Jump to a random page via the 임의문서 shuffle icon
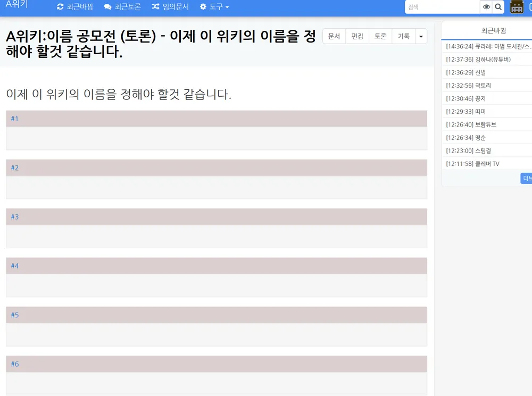Image resolution: width=532 pixels, height=396 pixels. [x=155, y=7]
